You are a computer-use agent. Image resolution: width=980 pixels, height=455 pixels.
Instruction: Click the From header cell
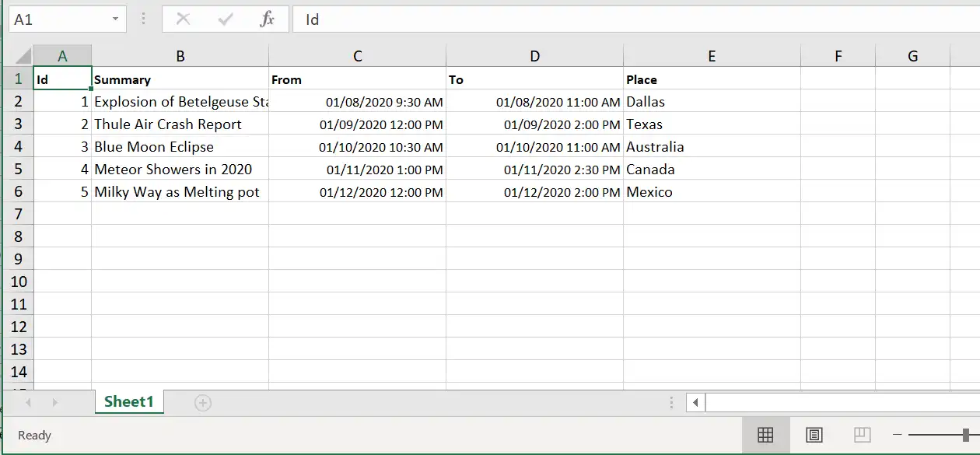pyautogui.click(x=358, y=79)
